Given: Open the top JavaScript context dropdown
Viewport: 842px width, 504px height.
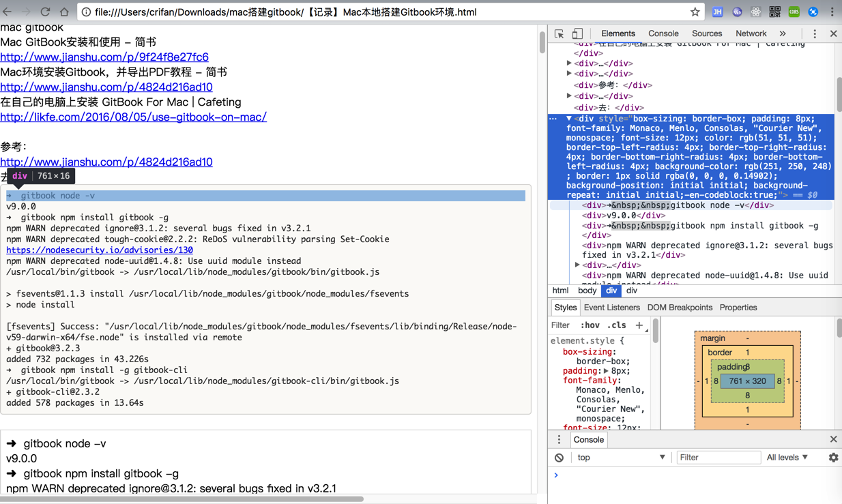Looking at the screenshot, I should coord(620,458).
